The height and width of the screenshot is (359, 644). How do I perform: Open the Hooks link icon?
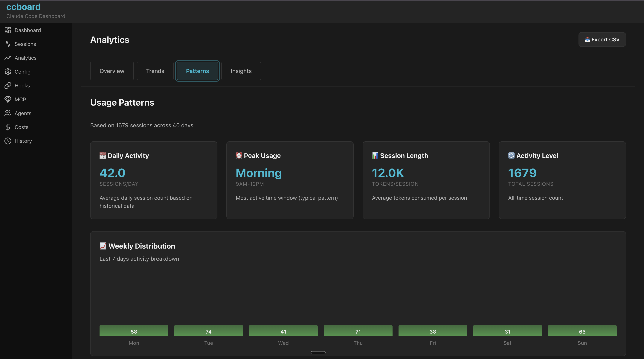pos(22,85)
